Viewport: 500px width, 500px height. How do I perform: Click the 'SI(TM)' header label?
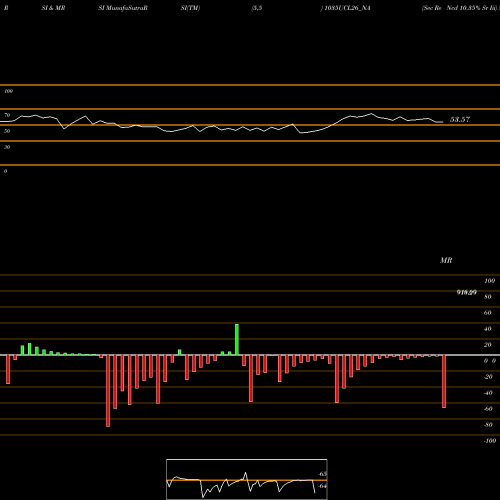[190, 8]
